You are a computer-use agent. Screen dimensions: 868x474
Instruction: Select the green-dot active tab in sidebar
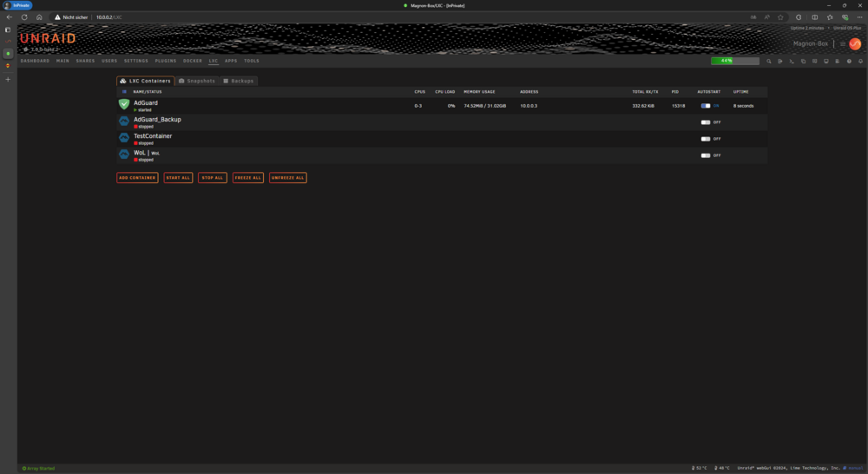pyautogui.click(x=8, y=53)
